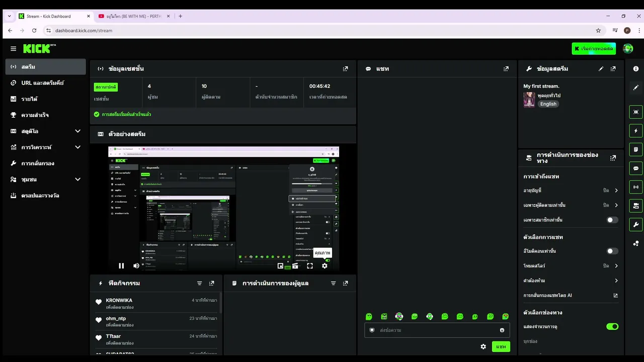
Task: Toggle the stream preview widget in right rail
Action: coord(636,112)
